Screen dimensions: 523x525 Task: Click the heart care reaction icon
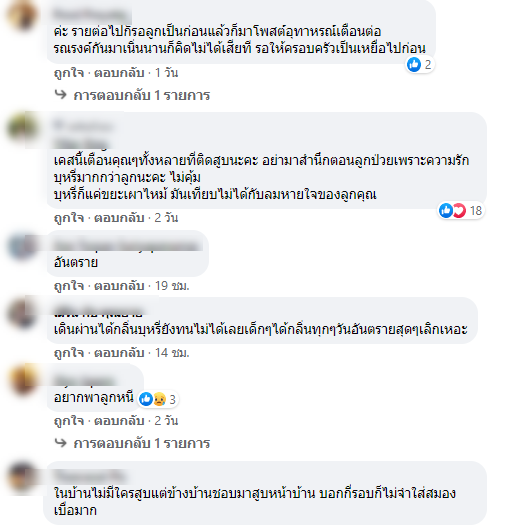pyautogui.click(x=459, y=211)
